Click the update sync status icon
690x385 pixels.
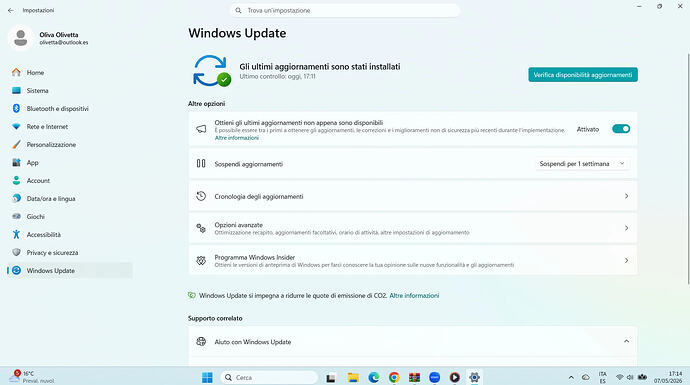point(212,70)
